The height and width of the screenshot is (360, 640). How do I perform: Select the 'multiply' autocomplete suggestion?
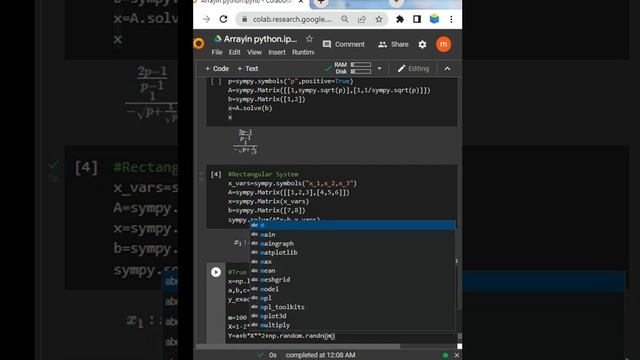point(353,325)
